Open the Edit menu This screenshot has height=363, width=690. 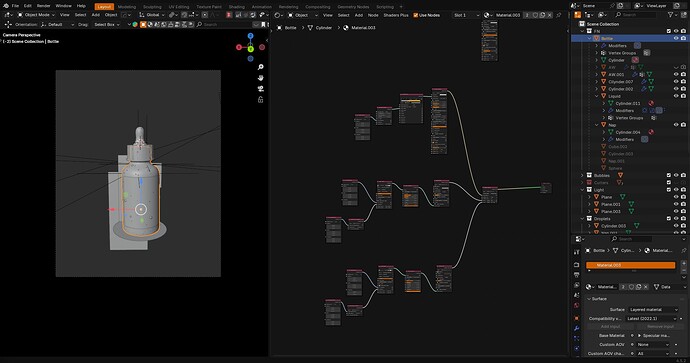point(28,6)
